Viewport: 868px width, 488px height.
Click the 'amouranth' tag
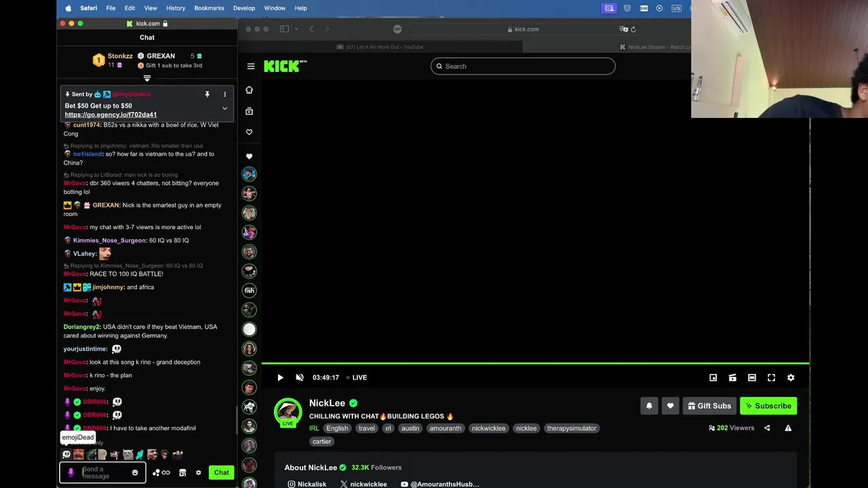coord(446,428)
